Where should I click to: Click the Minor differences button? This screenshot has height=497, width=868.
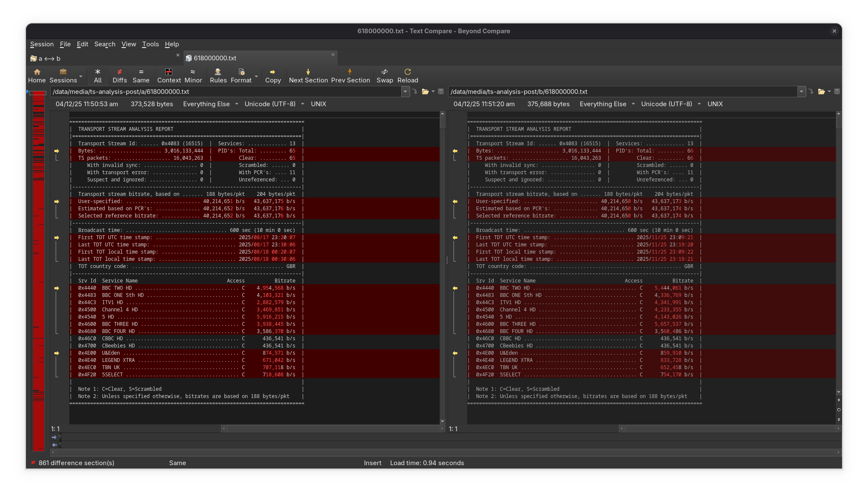point(193,76)
